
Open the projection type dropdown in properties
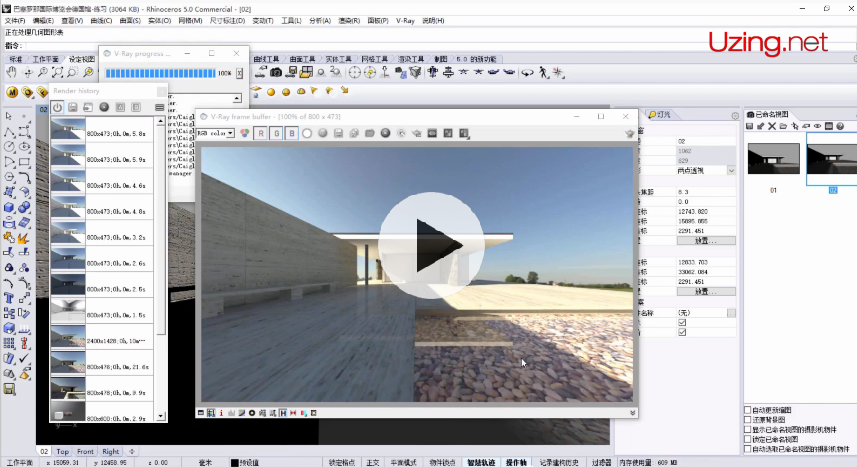coord(731,171)
